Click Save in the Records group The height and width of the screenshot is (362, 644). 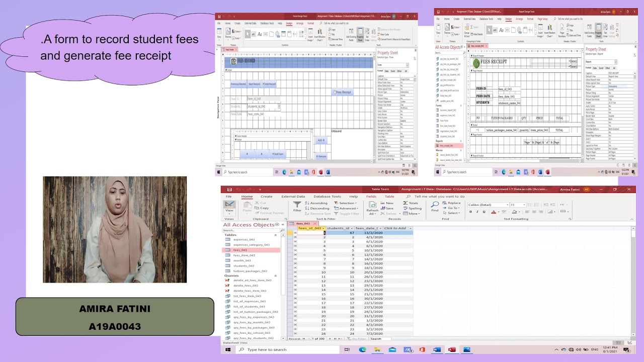point(387,208)
